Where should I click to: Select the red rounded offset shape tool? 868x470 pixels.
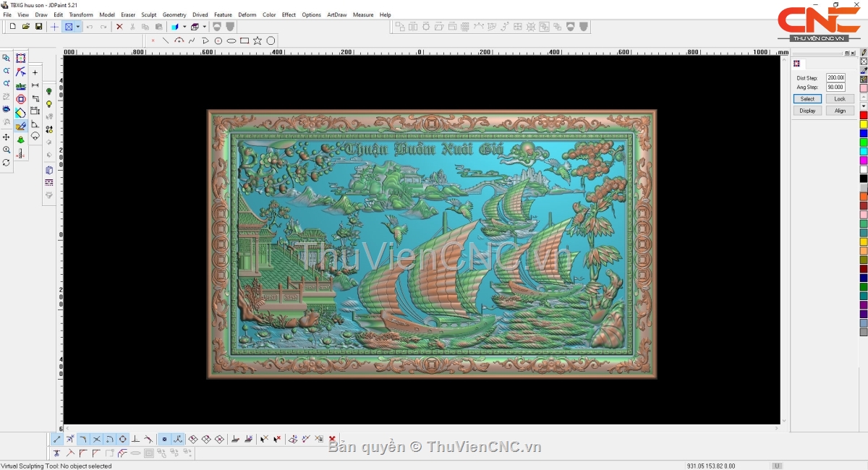[x=21, y=99]
